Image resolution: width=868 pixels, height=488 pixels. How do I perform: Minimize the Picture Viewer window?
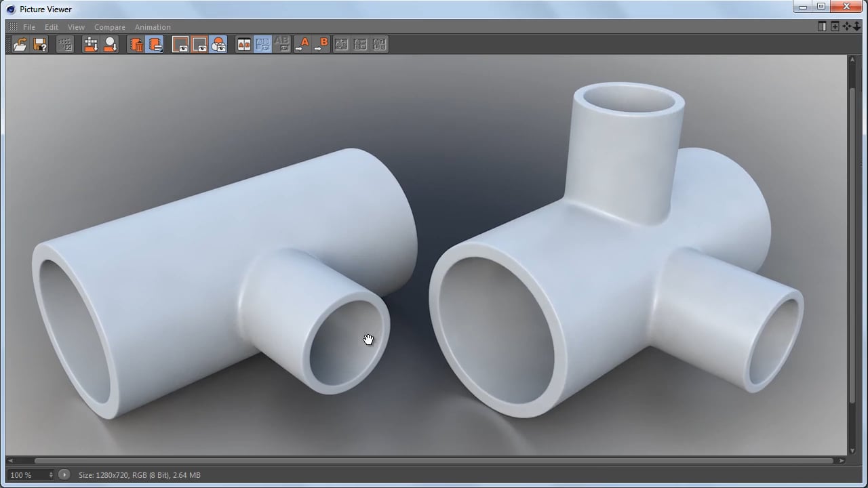pyautogui.click(x=804, y=7)
